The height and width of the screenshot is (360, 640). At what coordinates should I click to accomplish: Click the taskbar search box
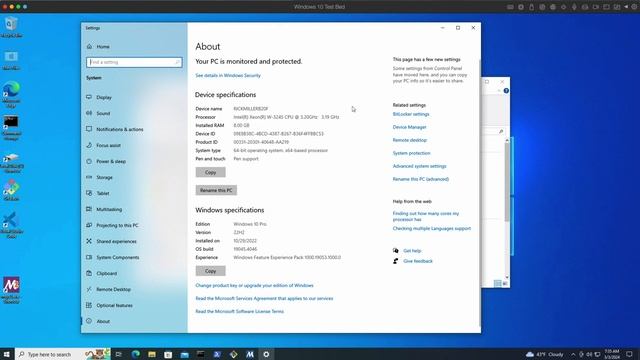[62, 354]
